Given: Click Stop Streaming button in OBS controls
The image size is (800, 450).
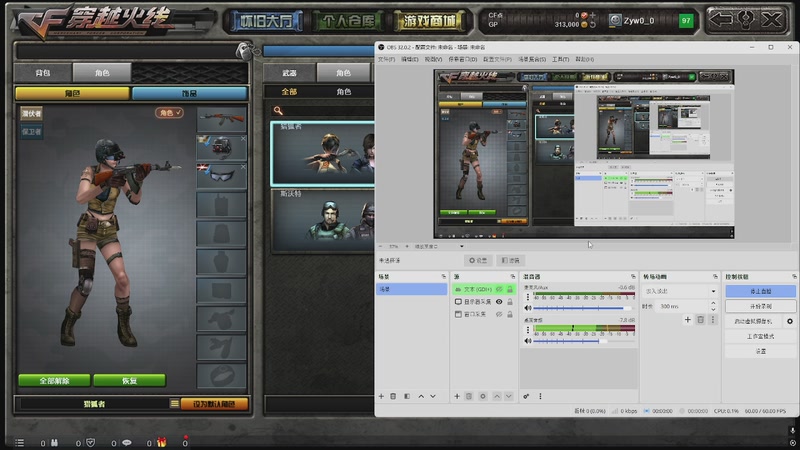Looking at the screenshot, I should tap(760, 291).
